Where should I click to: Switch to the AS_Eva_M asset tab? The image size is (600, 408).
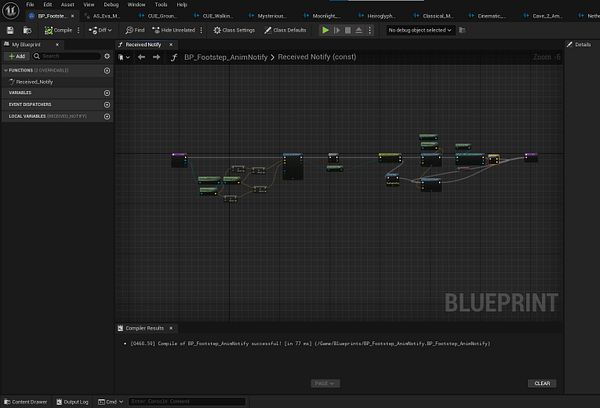[106, 16]
